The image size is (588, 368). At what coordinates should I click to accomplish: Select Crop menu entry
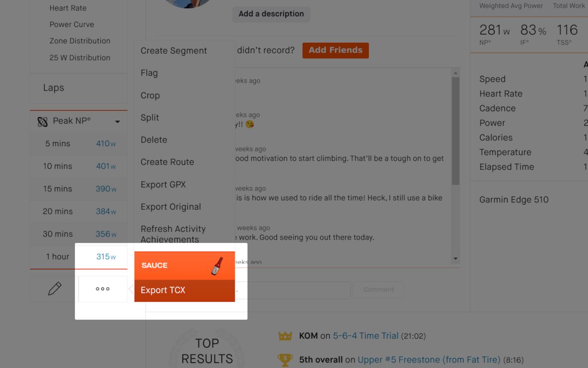click(150, 95)
